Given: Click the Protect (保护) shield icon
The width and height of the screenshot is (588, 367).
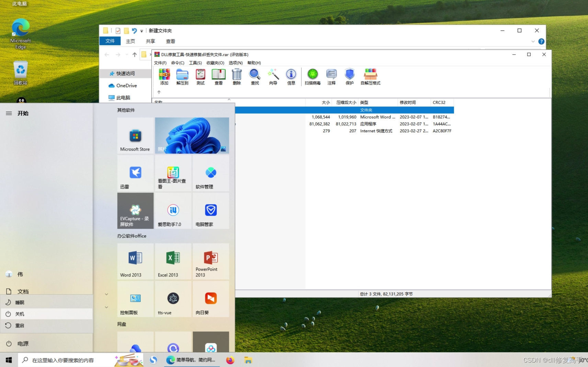Looking at the screenshot, I should pos(350,77).
